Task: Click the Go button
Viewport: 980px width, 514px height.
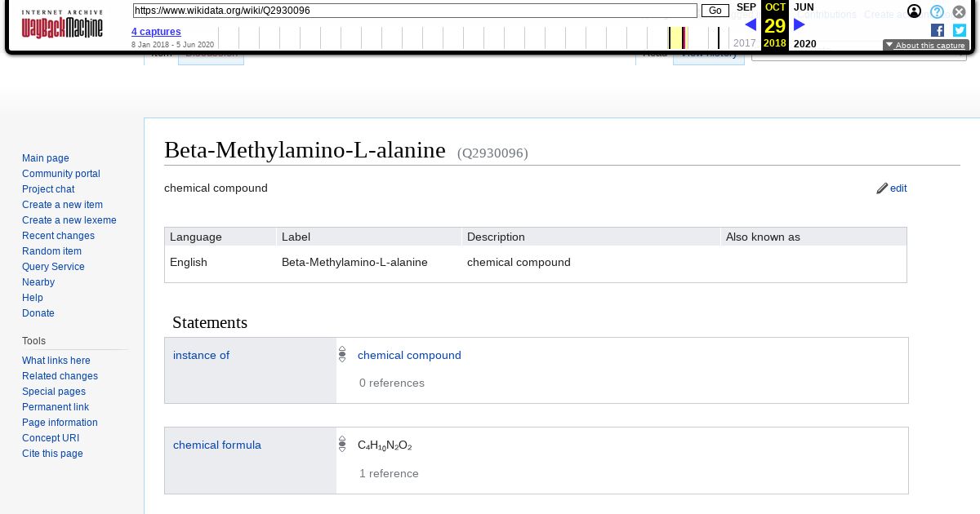Action: coord(715,11)
